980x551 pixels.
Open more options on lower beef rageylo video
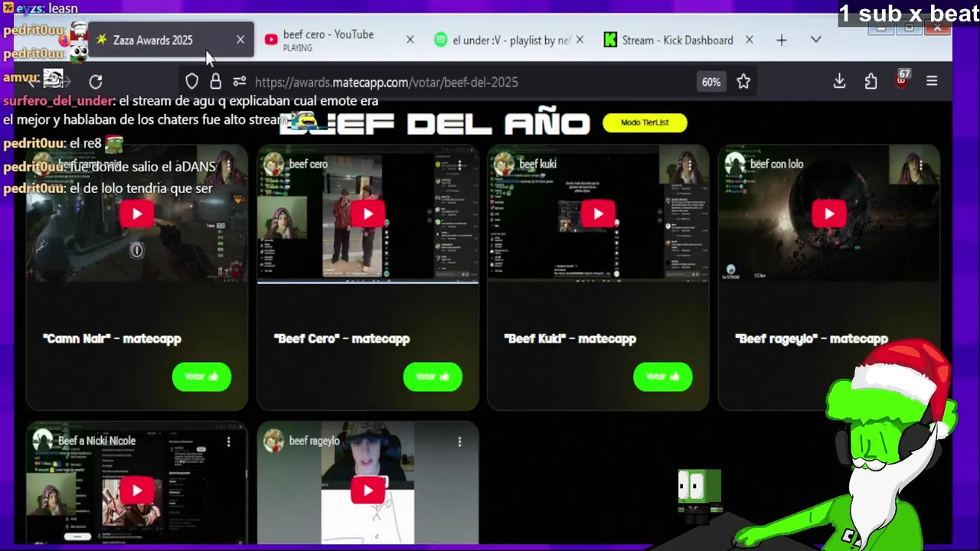(459, 442)
